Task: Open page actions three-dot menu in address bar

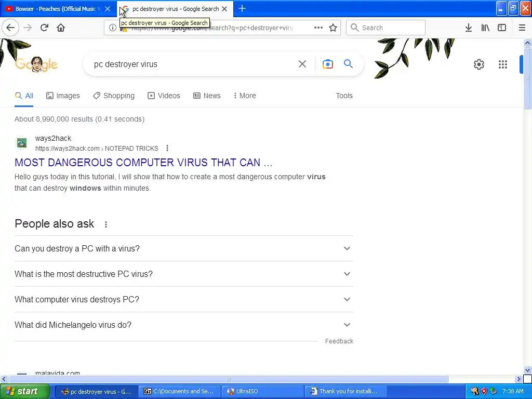Action: (318, 28)
